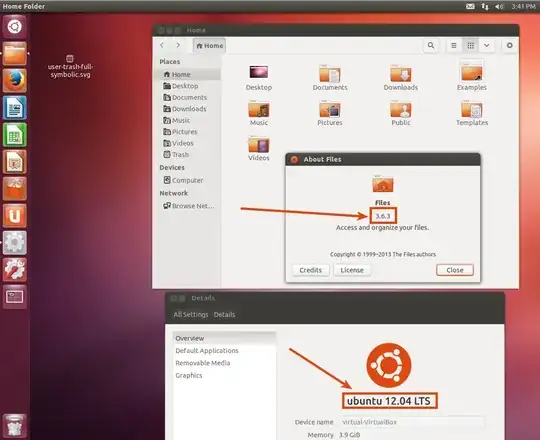Viewport: 540px width, 440px height.
Task: Switch Files to list view
Action: coord(454,45)
